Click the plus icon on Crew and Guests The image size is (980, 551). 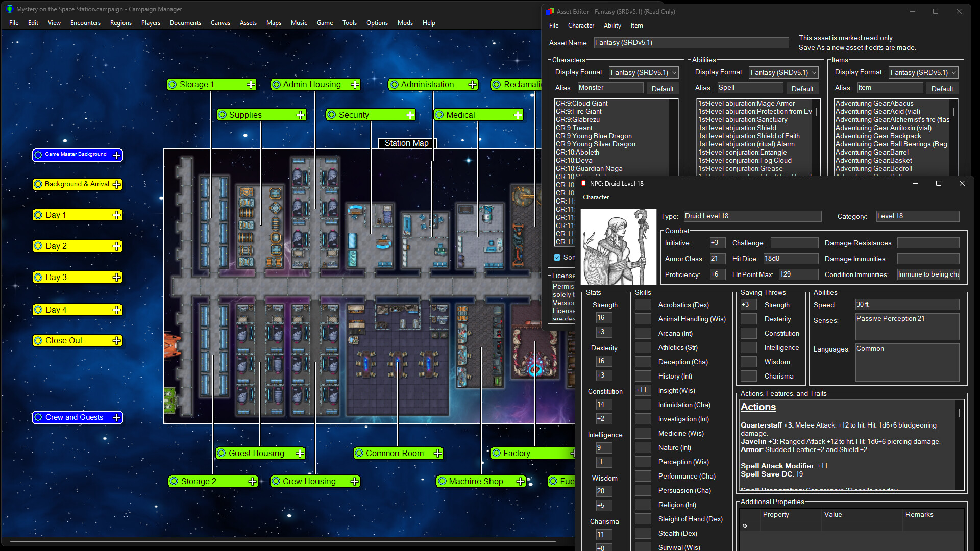coord(117,417)
